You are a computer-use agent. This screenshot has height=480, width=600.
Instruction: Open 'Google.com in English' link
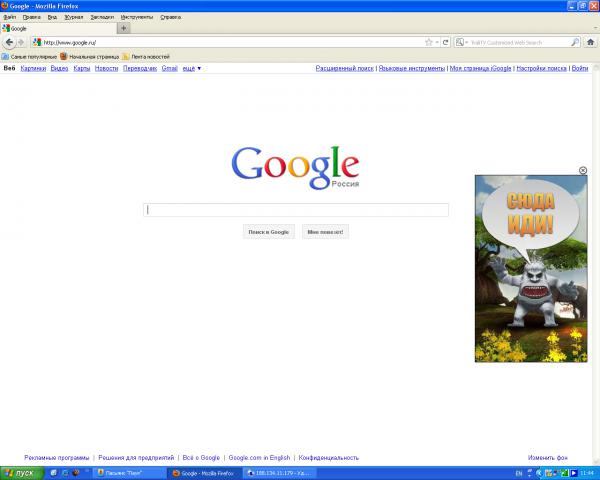[259, 458]
